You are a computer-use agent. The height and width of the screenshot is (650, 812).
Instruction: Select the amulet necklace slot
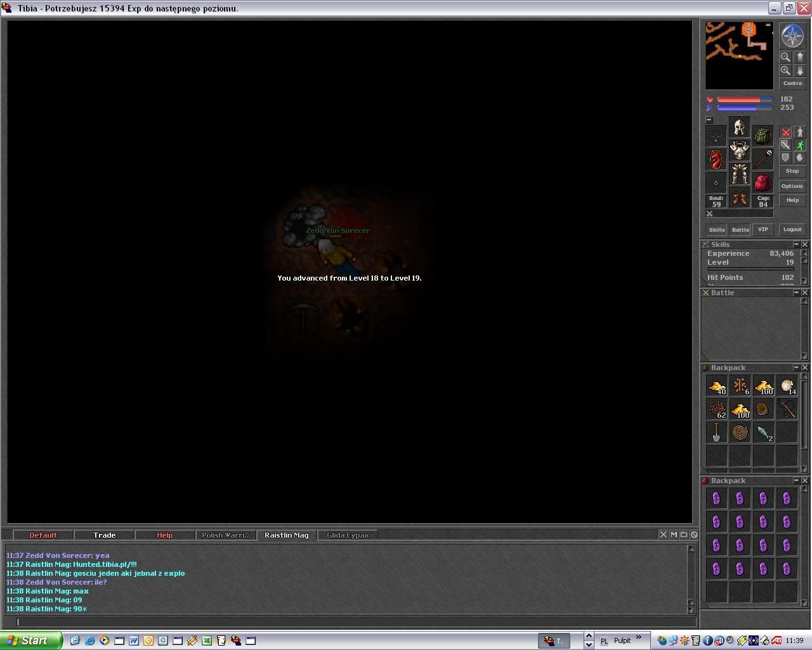(x=716, y=136)
